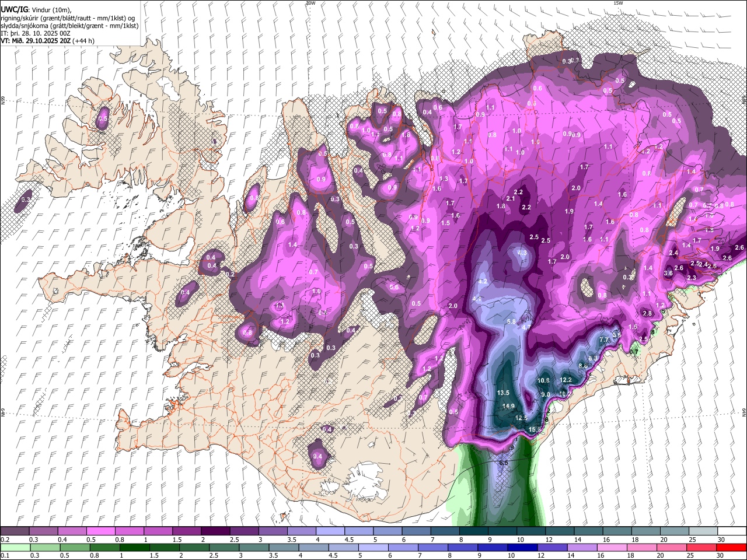Image resolution: width=747 pixels, height=560 pixels.
Task: Click the 5.8 value over the glacier
Action: pyautogui.click(x=511, y=322)
